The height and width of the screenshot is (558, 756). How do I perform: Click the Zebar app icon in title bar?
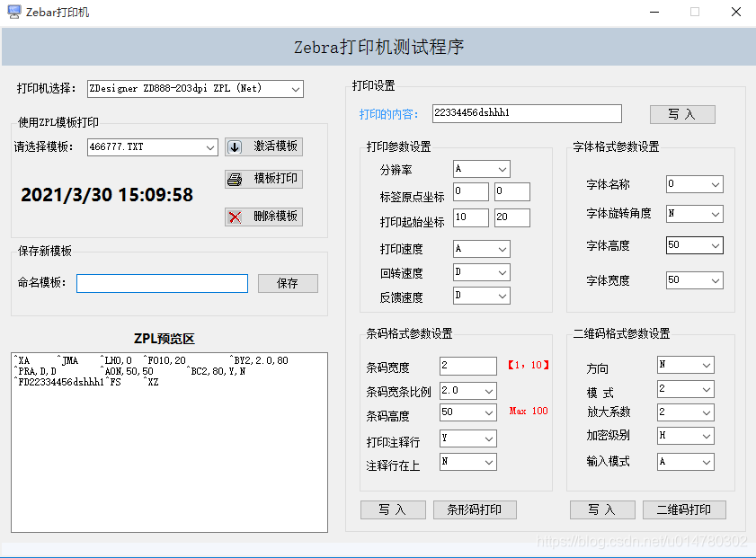[14, 12]
